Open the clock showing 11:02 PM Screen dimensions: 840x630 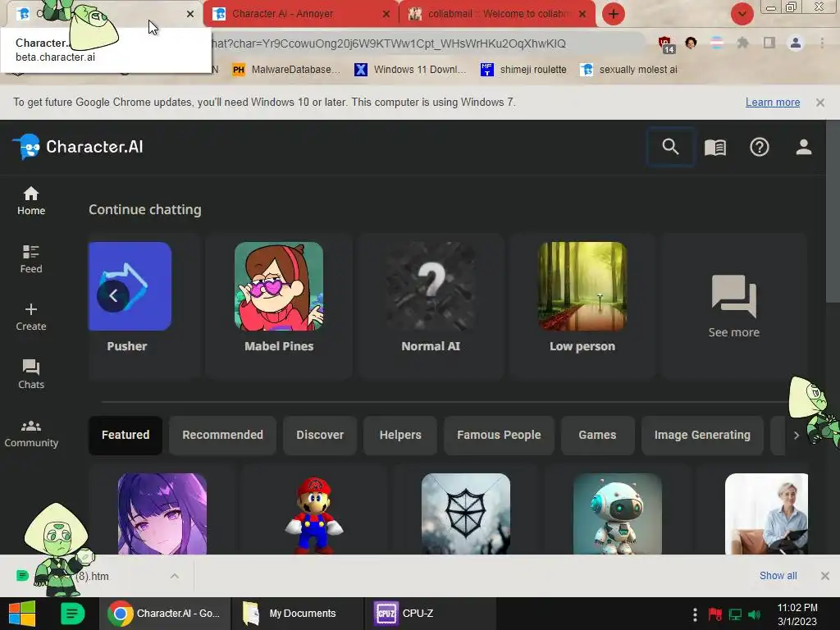tap(797, 614)
